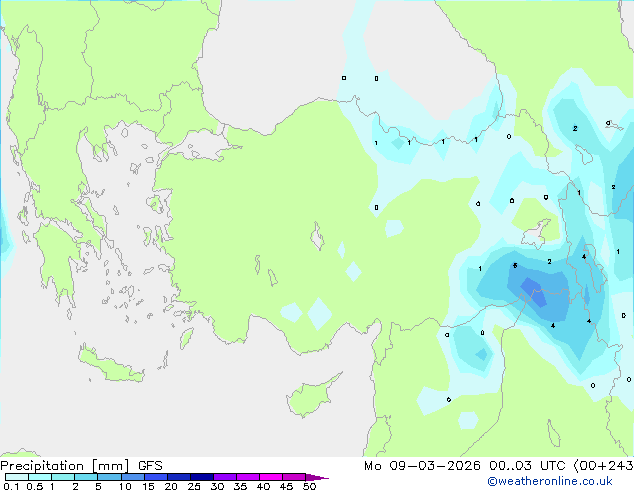Click the 40–45 mm magenta swatch
Image resolution: width=634 pixels, height=490 pixels.
pos(271,477)
